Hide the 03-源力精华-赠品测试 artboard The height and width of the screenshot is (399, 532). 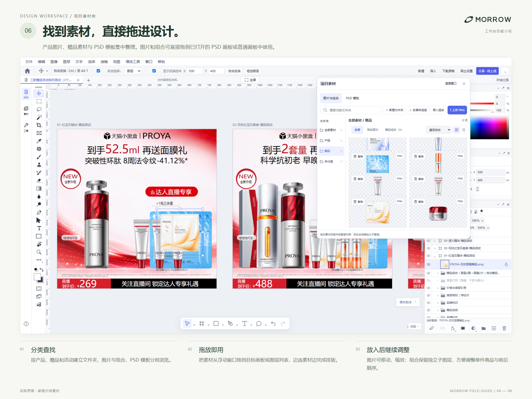428,241
